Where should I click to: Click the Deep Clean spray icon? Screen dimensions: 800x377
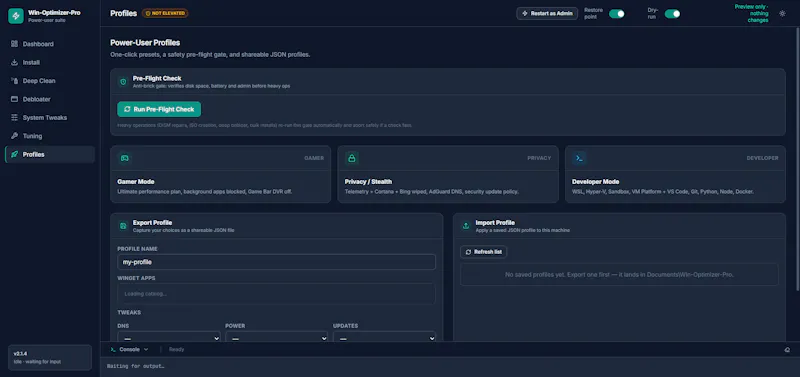click(x=14, y=81)
